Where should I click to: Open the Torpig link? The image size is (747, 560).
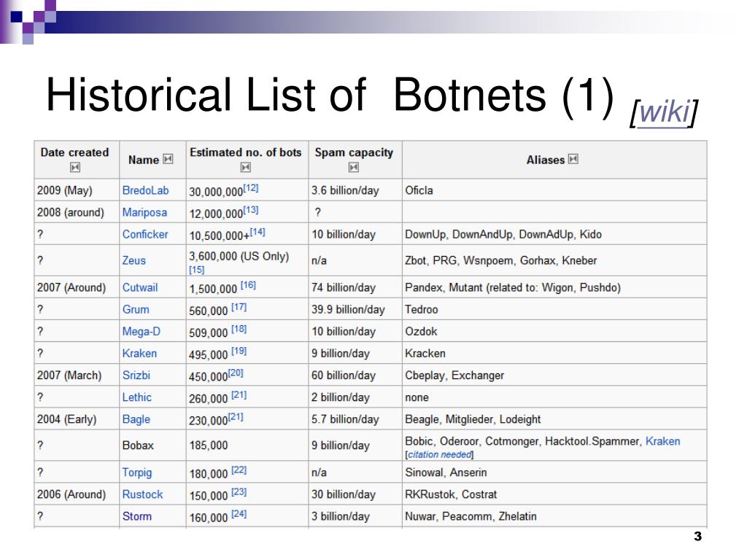click(136, 472)
